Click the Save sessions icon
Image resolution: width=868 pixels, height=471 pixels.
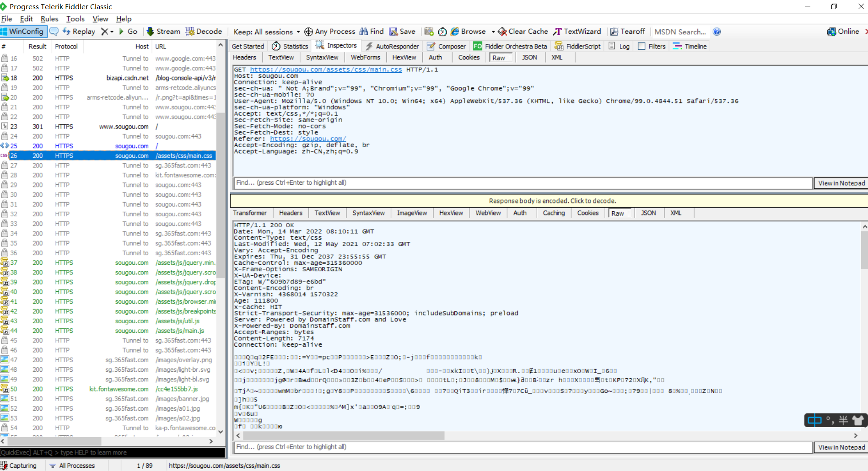click(402, 32)
